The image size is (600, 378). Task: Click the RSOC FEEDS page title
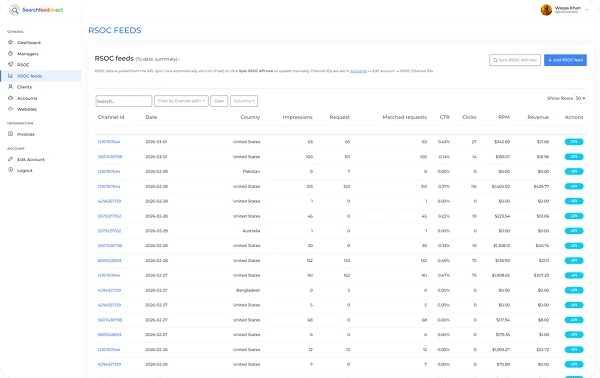(x=115, y=30)
